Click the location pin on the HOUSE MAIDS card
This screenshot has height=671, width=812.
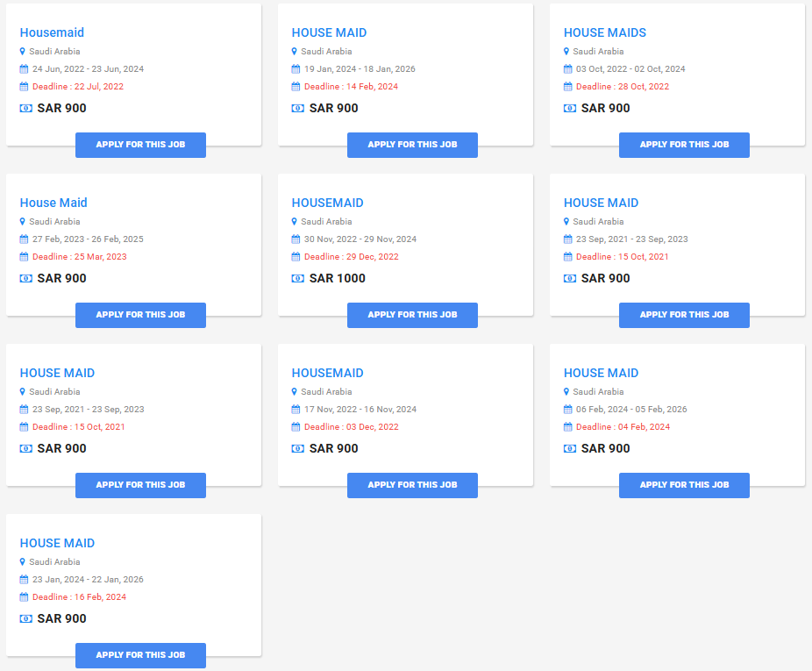pos(566,52)
